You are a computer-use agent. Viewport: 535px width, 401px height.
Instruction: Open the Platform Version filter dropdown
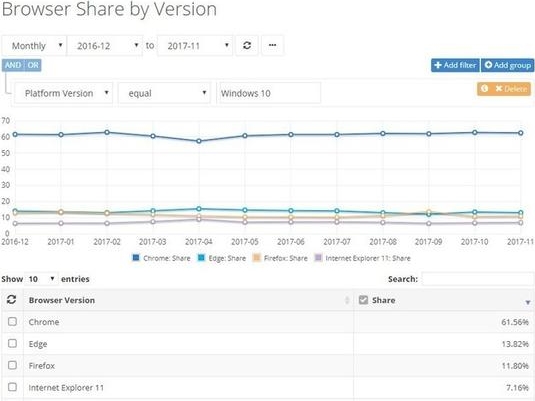pyautogui.click(x=63, y=93)
